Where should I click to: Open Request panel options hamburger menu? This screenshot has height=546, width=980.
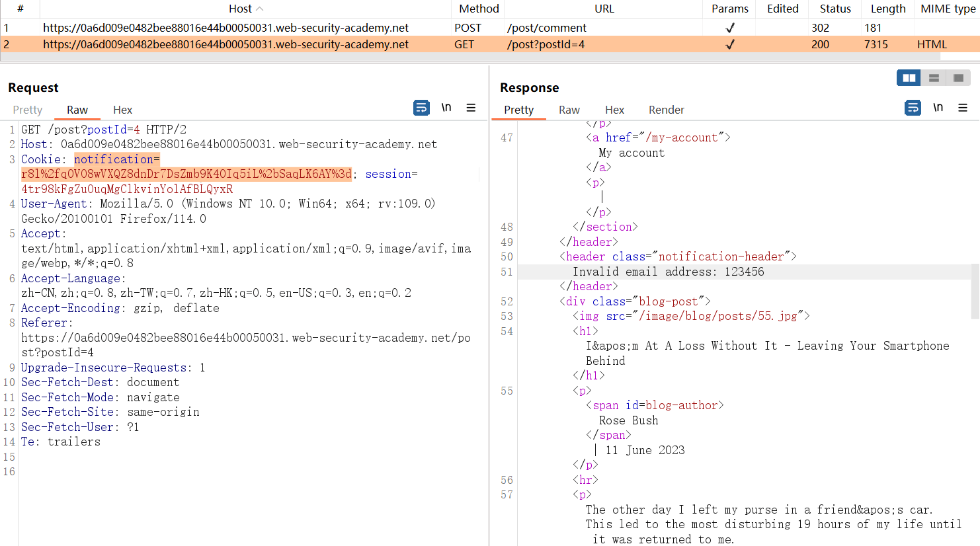[x=471, y=108]
